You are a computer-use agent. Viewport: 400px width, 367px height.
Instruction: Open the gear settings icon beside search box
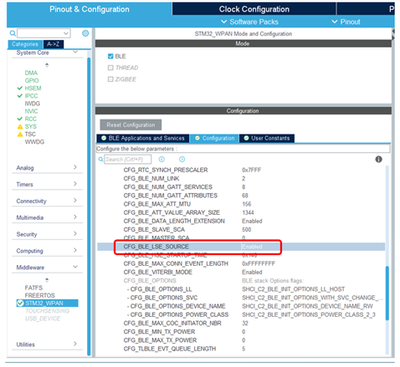pyautogui.click(x=85, y=33)
